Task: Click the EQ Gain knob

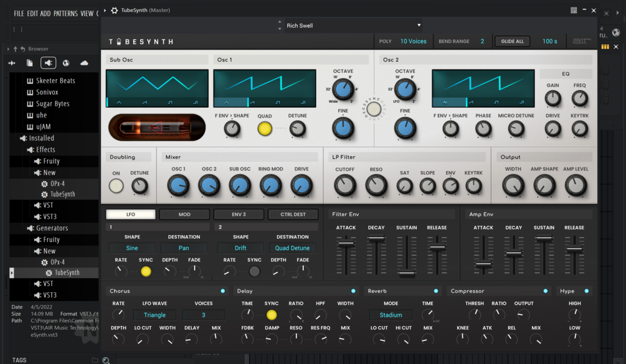Action: coord(552,98)
